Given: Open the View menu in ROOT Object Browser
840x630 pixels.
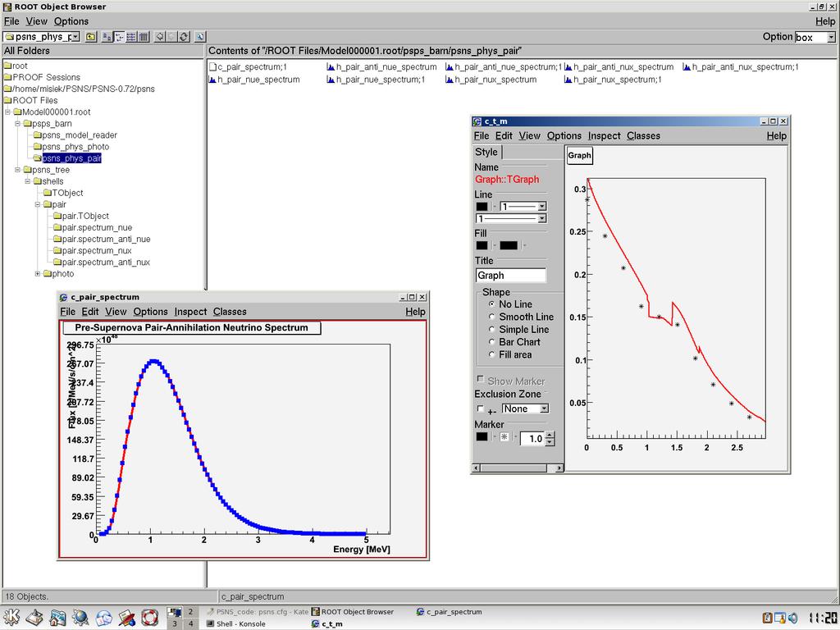Looking at the screenshot, I should click(36, 21).
